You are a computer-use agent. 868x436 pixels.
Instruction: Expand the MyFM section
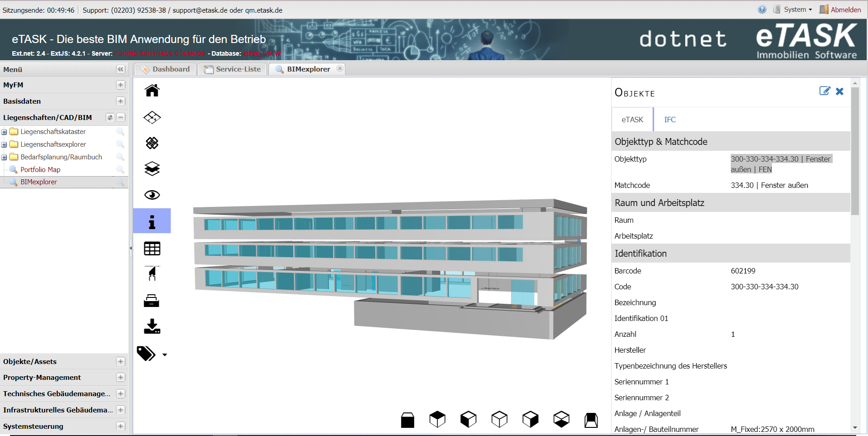point(121,85)
